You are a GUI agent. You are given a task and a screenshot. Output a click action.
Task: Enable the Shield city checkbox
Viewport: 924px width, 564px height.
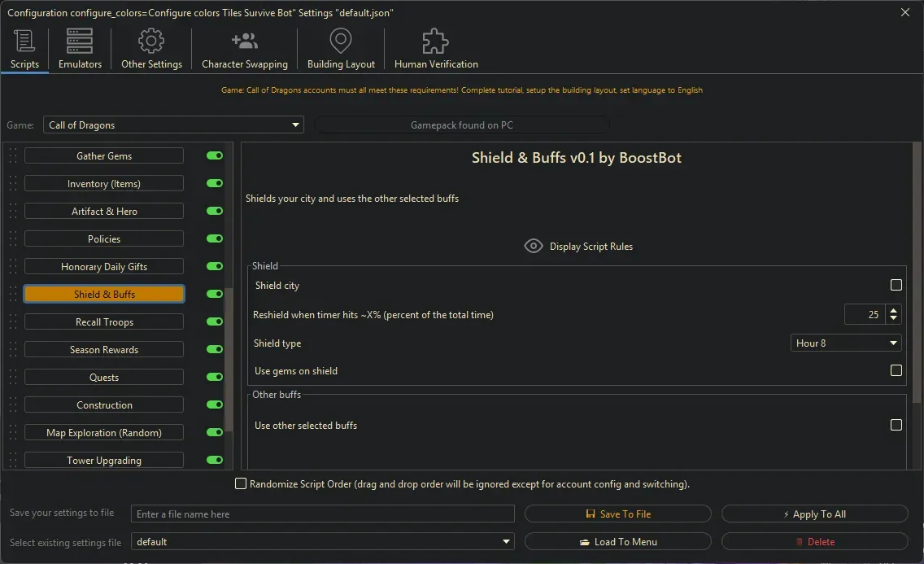click(896, 285)
